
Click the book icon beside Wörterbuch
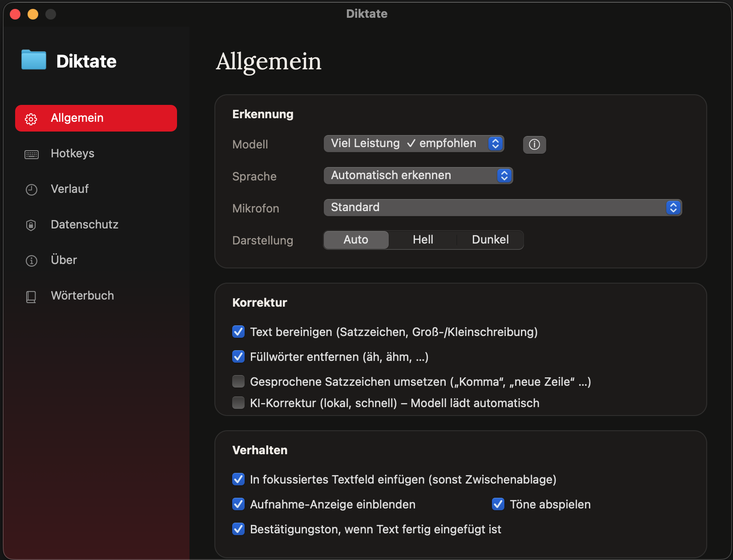(x=31, y=296)
